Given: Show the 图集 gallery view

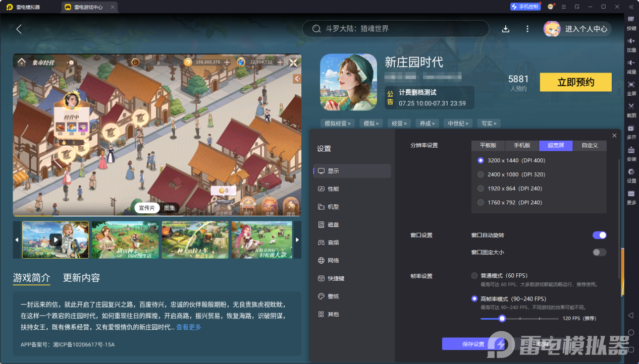Looking at the screenshot, I should (170, 208).
